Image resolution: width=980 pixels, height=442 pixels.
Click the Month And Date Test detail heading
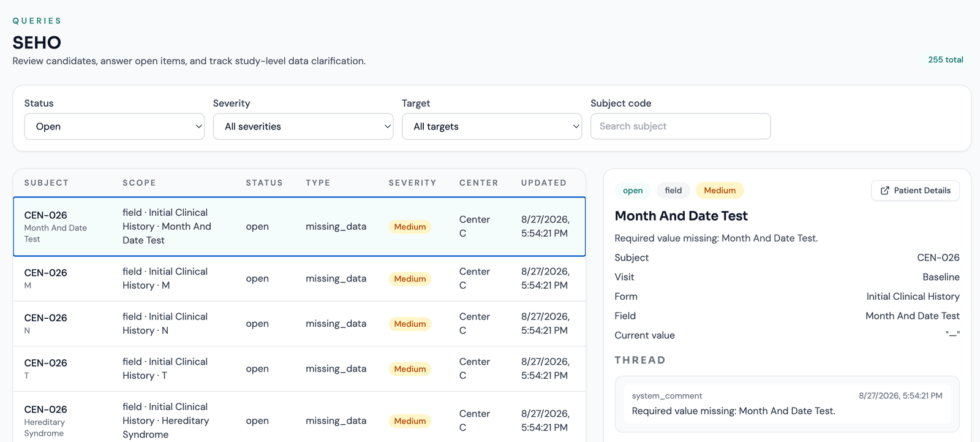pyautogui.click(x=681, y=216)
